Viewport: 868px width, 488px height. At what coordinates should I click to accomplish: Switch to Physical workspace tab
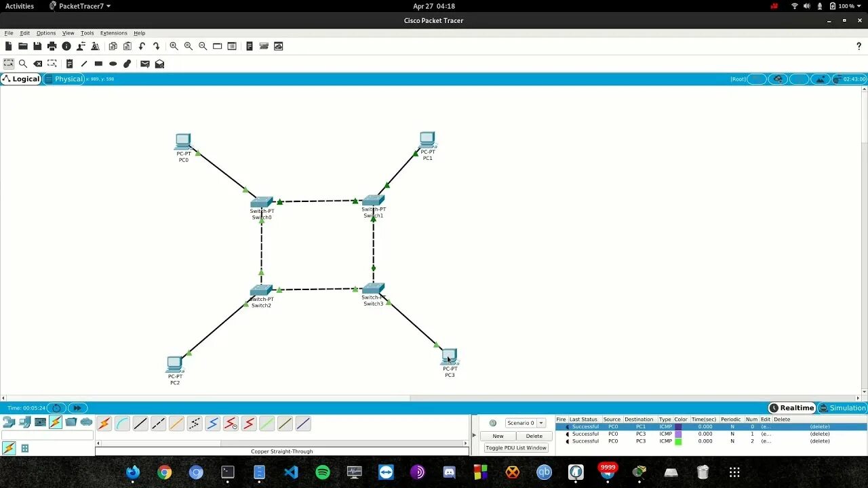click(64, 79)
